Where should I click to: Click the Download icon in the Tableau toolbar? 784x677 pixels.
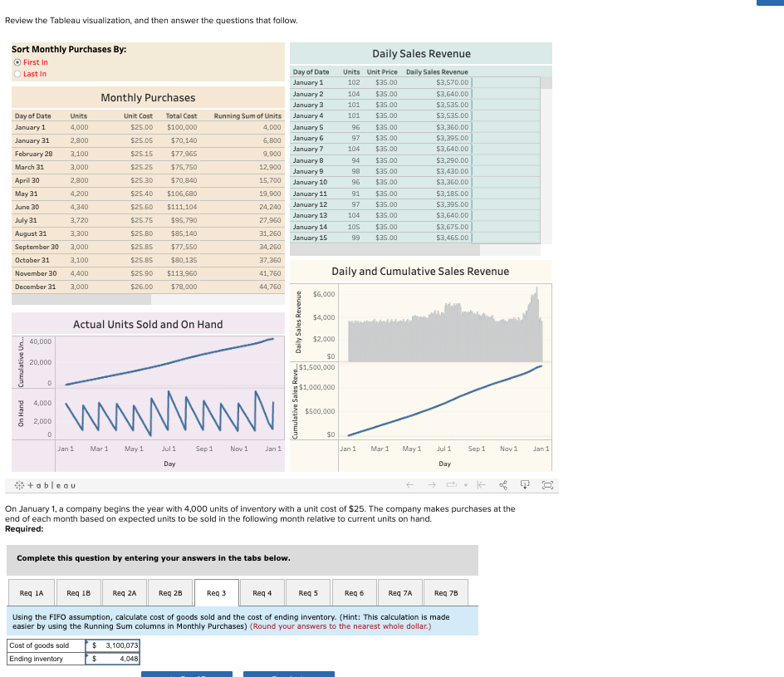point(525,484)
